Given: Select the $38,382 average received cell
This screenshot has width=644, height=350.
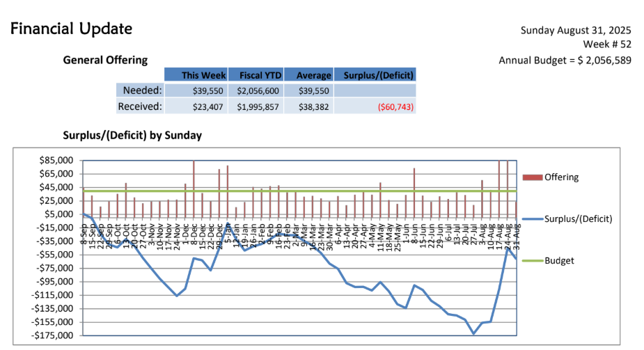Looking at the screenshot, I should 313,107.
